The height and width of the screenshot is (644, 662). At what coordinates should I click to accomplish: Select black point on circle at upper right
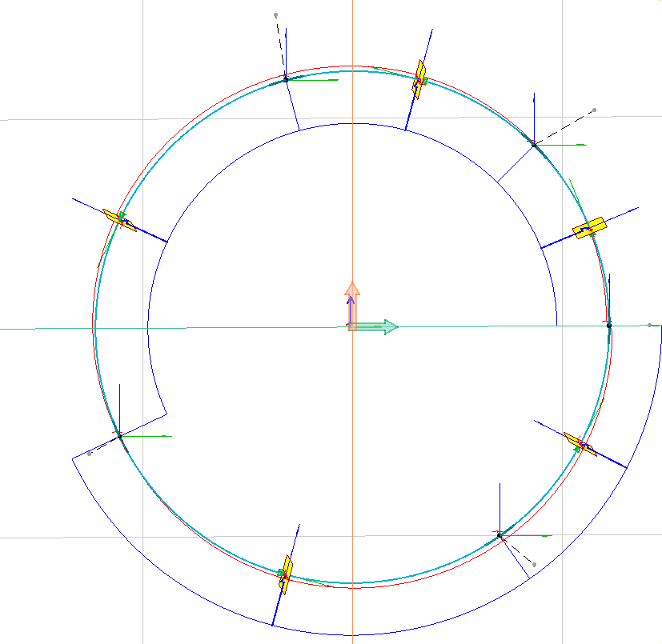(534, 145)
